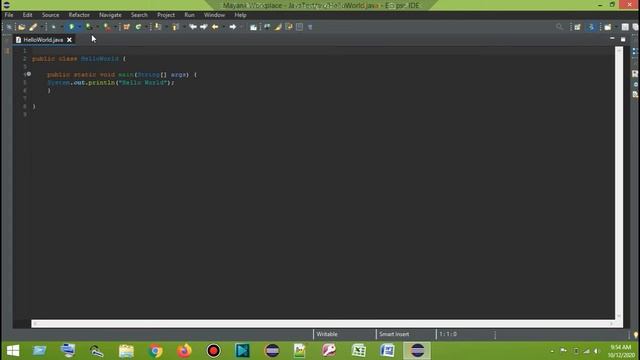Screen dimensions: 640x360
Task: Open Firefox from the taskbar
Action: (x=184, y=351)
